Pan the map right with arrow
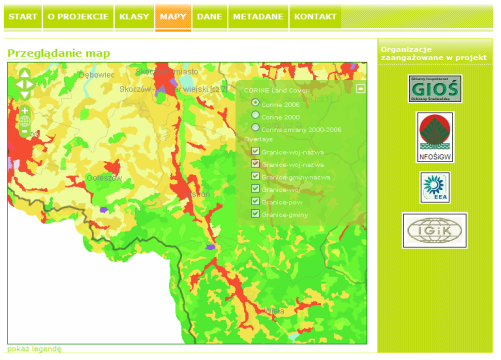This screenshot has width=501, height=360. tap(30, 84)
